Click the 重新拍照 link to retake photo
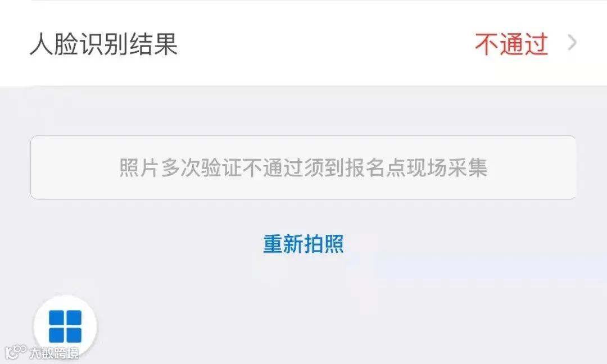This screenshot has width=607, height=364. [303, 244]
